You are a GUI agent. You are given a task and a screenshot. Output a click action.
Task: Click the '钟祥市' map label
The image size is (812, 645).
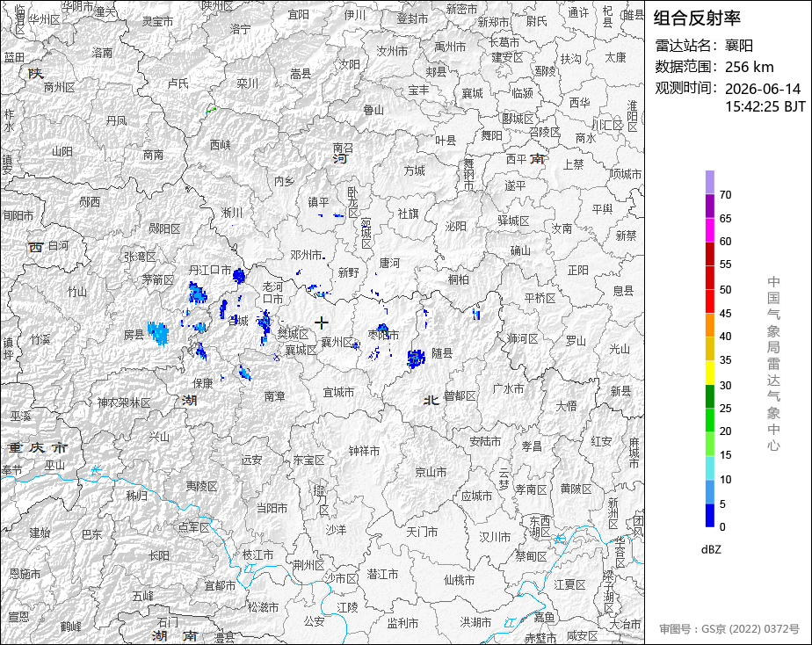pyautogui.click(x=364, y=452)
